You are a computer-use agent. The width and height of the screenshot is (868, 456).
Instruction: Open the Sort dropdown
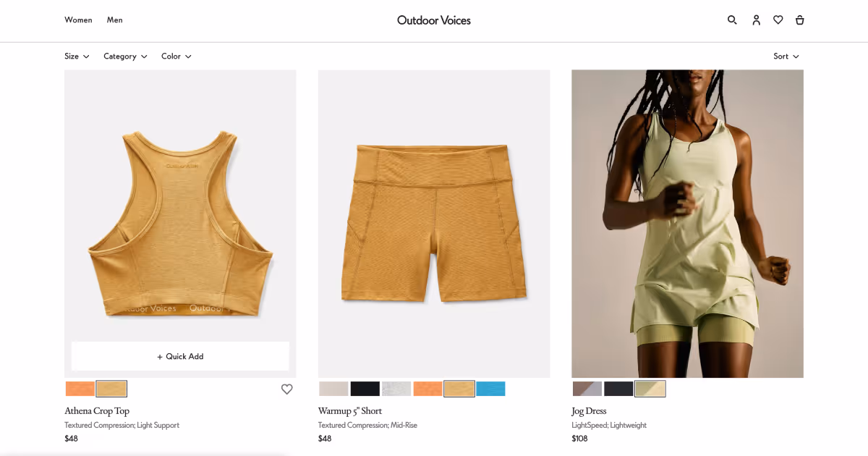786,56
